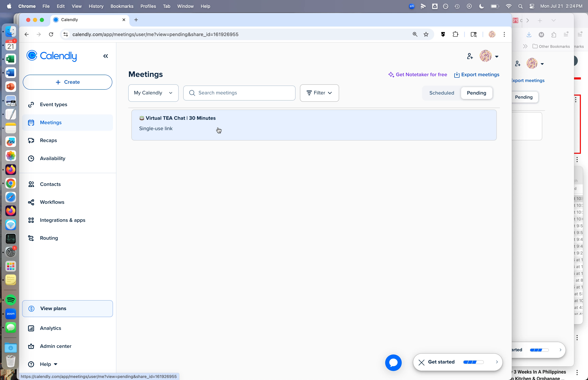Open Recaps in sidebar

(67, 140)
